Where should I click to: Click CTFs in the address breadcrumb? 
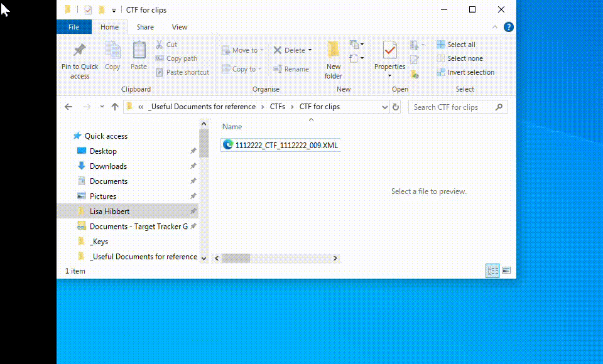point(277,107)
